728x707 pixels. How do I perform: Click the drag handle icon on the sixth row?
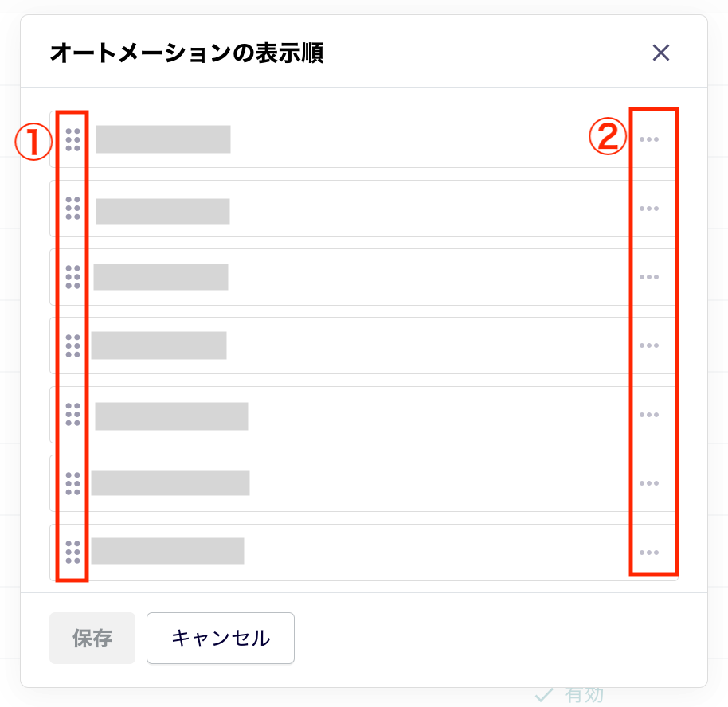click(x=72, y=483)
